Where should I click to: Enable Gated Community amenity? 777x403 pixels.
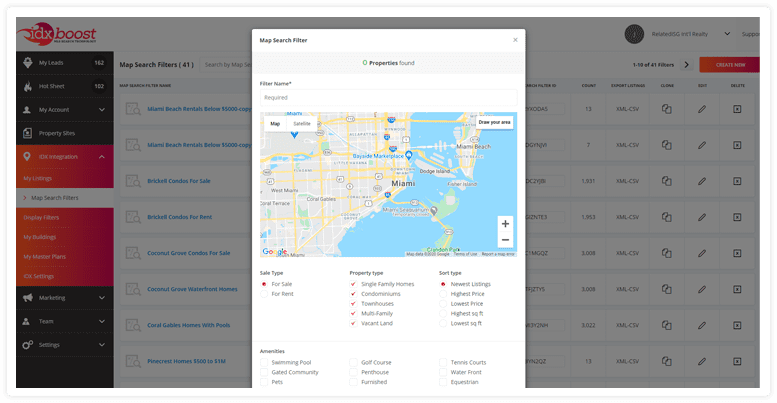(264, 372)
